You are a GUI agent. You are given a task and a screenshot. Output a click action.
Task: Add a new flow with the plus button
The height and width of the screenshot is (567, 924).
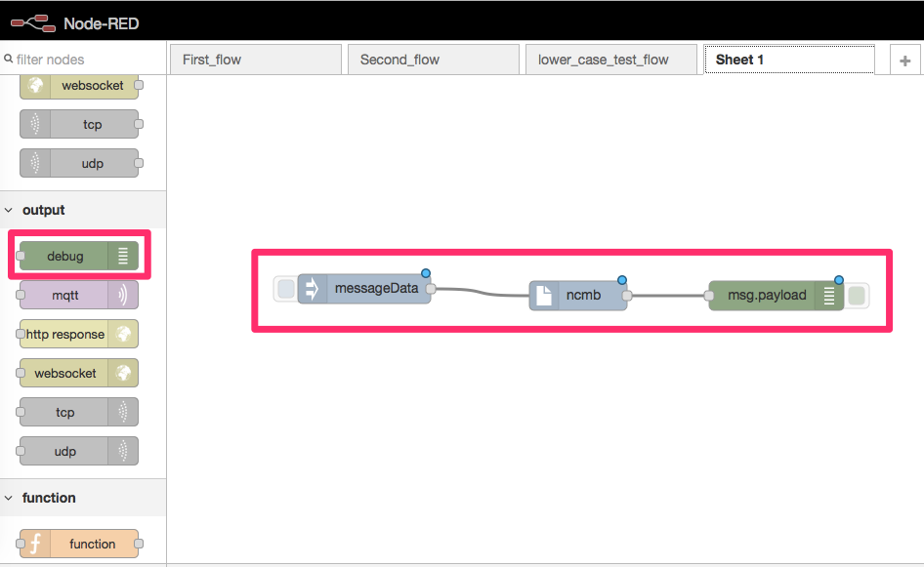point(904,60)
